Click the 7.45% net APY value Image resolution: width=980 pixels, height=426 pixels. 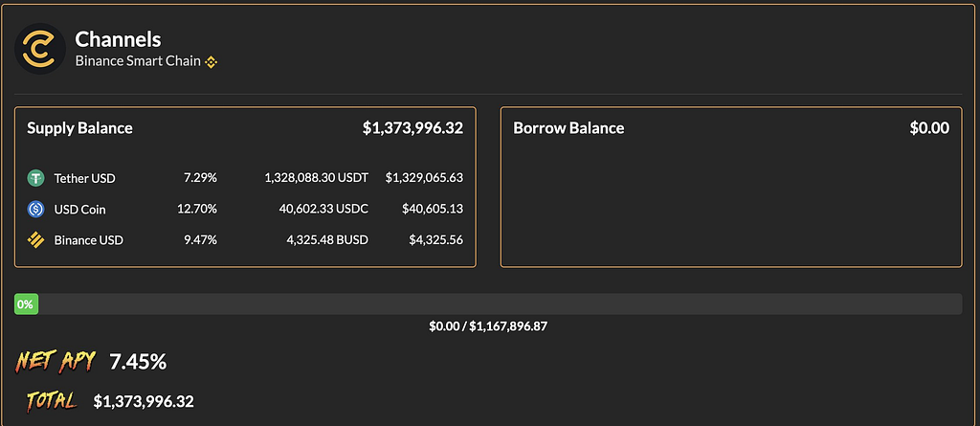click(x=138, y=362)
